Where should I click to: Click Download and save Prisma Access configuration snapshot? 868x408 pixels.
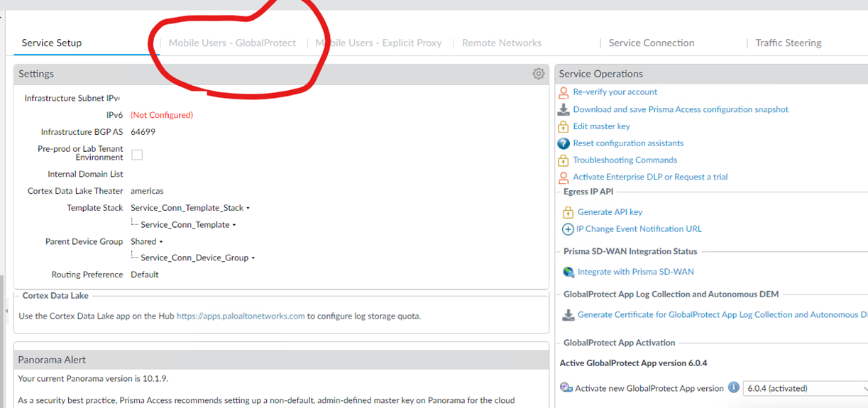tap(681, 109)
